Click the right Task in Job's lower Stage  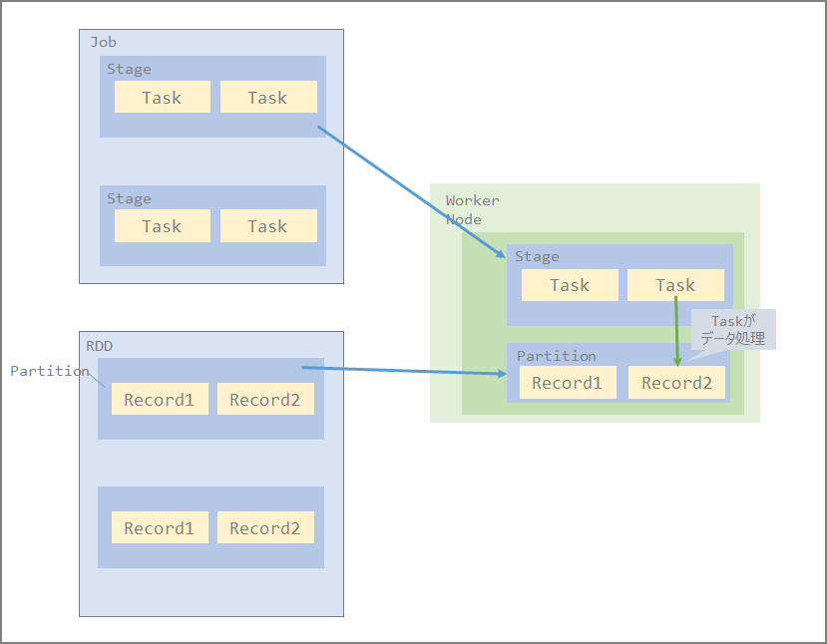(x=267, y=226)
